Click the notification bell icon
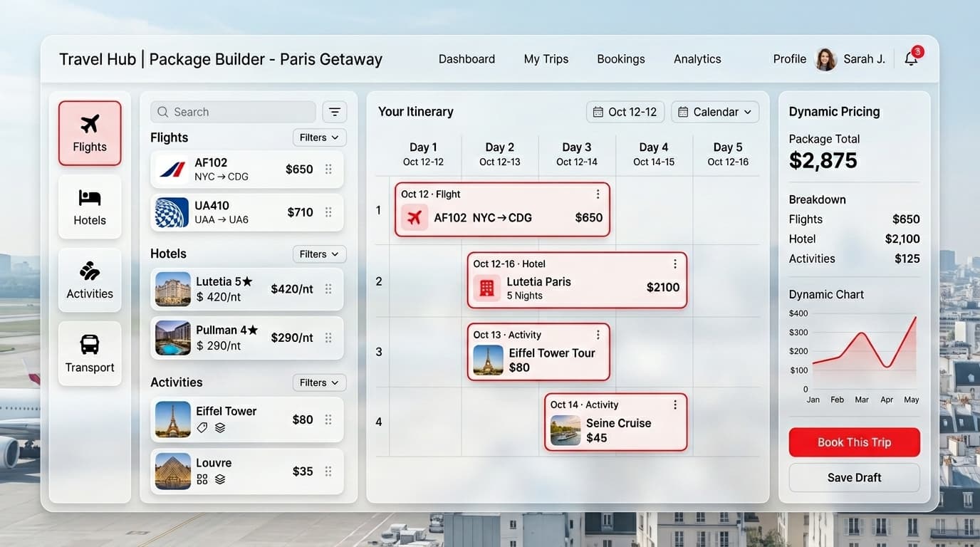 coord(911,59)
